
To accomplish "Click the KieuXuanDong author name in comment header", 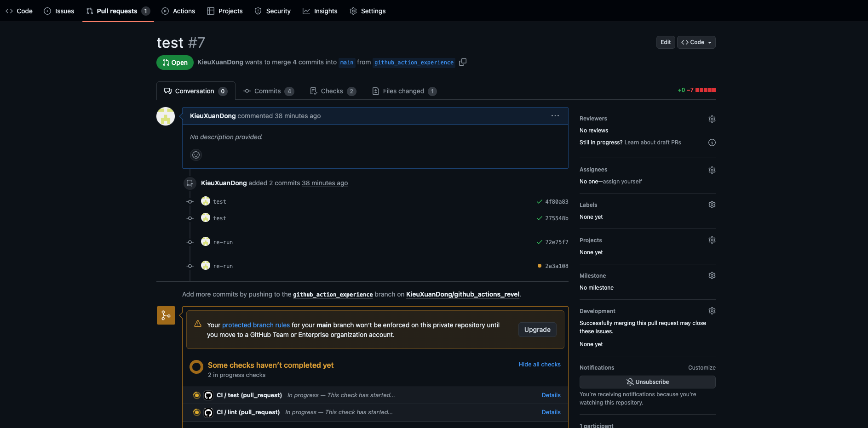I will 213,116.
